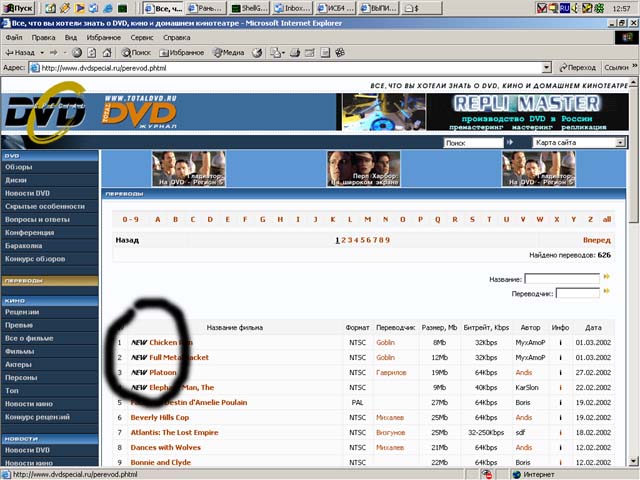Open the Избранное favorites pane in toolbar
Viewport: 640px width, 480px height.
[x=182, y=52]
